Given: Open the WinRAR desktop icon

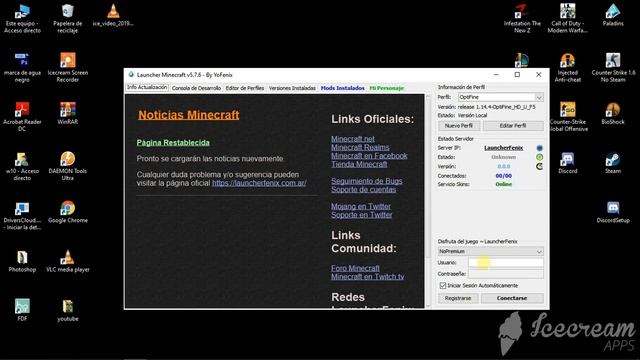Looking at the screenshot, I should [x=68, y=114].
